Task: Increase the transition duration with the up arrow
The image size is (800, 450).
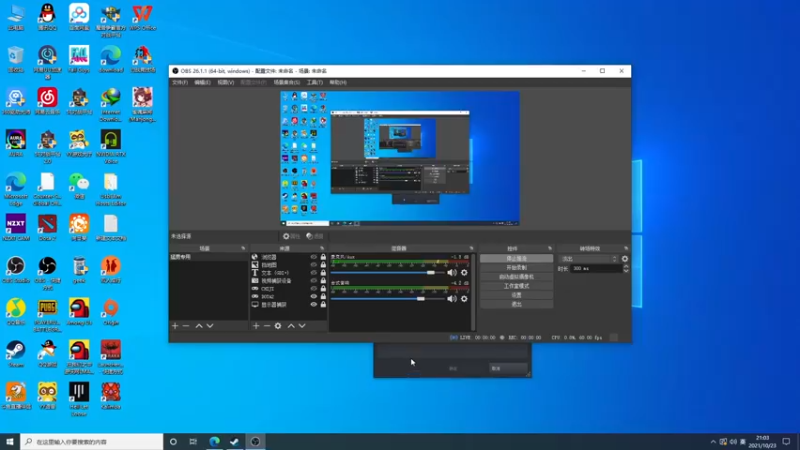Action: [626, 266]
